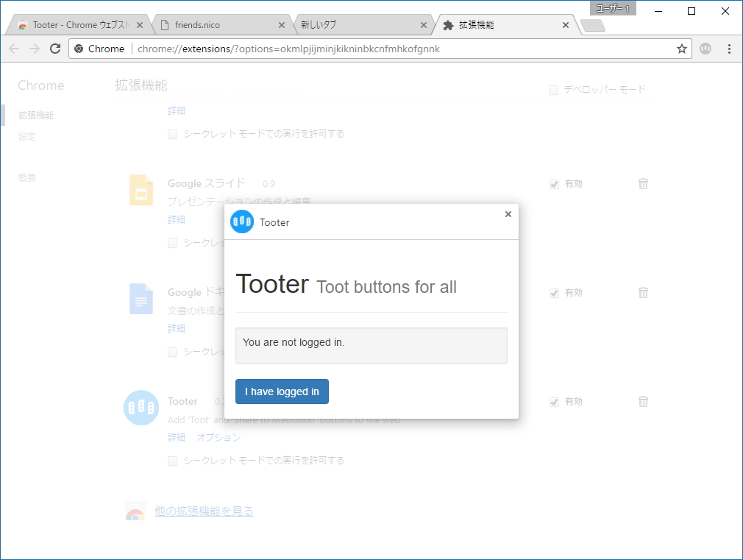This screenshot has width=743, height=560.
Task: Enable デベロッパーモード
Action: click(552, 89)
